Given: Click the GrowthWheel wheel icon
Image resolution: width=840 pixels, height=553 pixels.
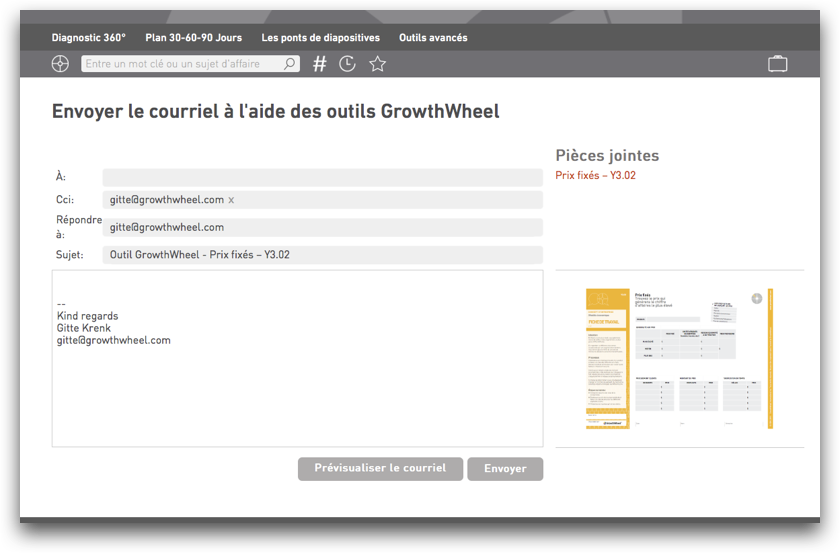Looking at the screenshot, I should point(60,64).
